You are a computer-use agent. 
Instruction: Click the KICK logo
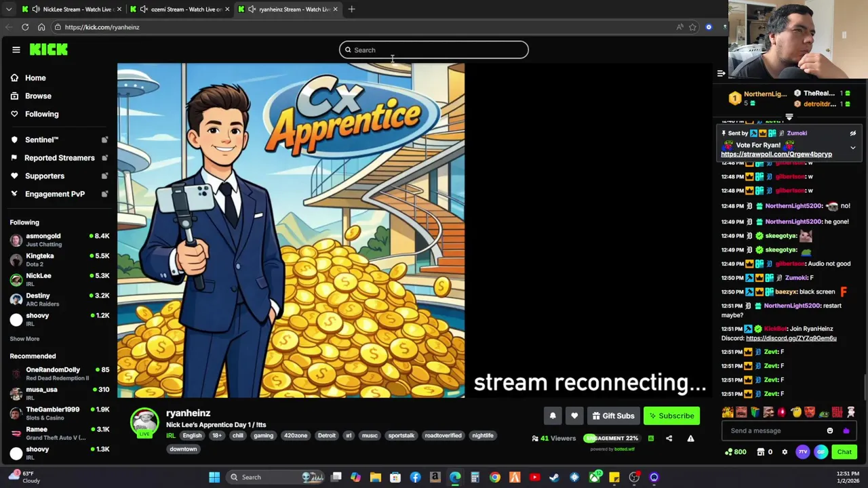click(x=49, y=49)
